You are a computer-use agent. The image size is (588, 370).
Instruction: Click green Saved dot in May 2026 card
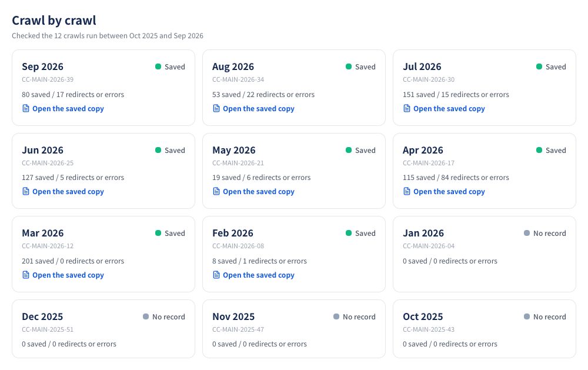tap(349, 150)
